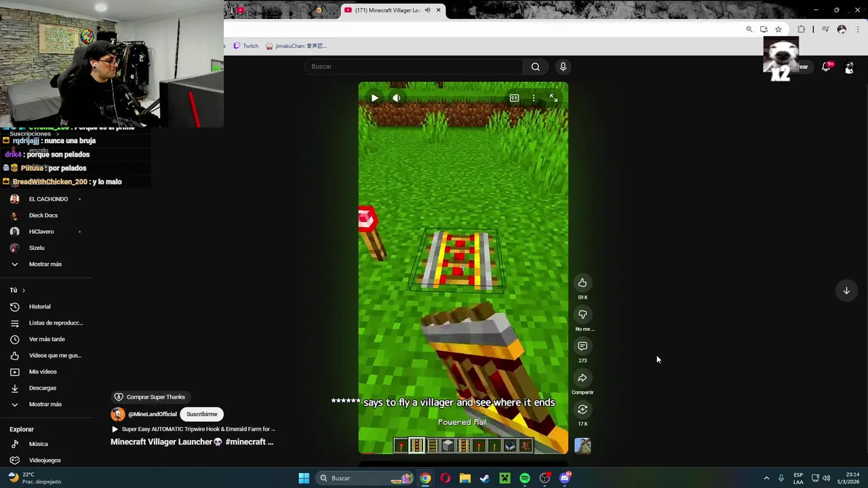Close the Minecraft Villager Launcher tab
The width and height of the screenshot is (868, 488).
438,10
